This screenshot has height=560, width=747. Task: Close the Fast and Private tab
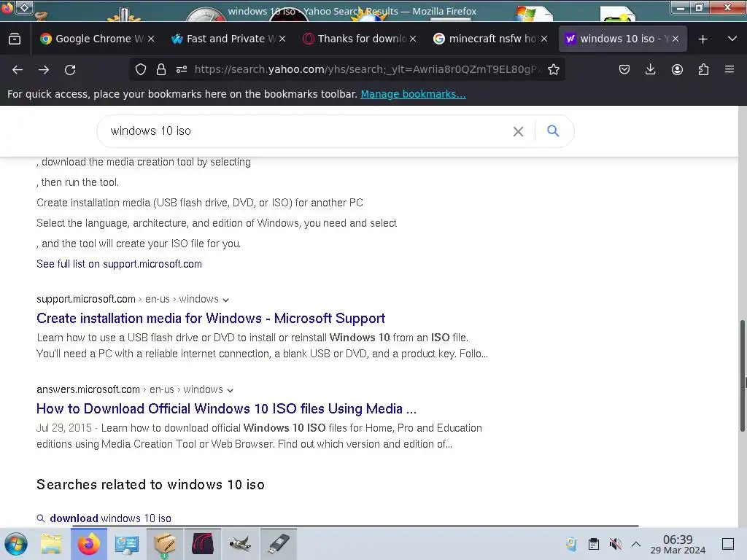[x=282, y=39]
